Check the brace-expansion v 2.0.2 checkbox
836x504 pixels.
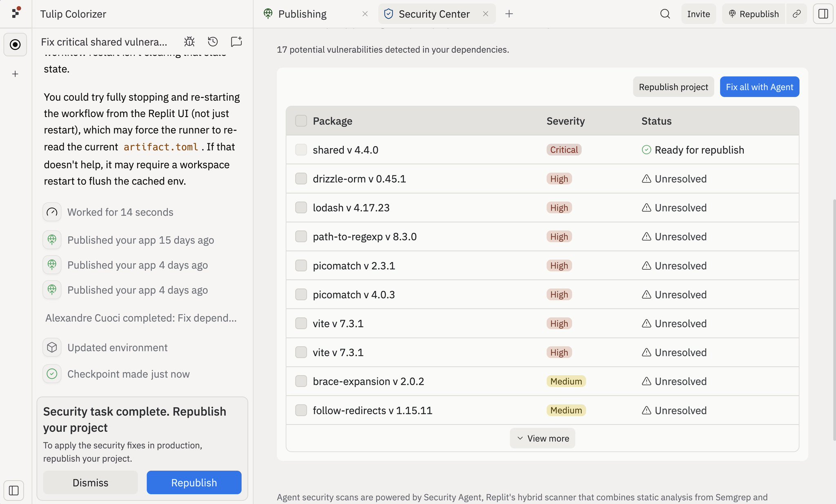301,381
